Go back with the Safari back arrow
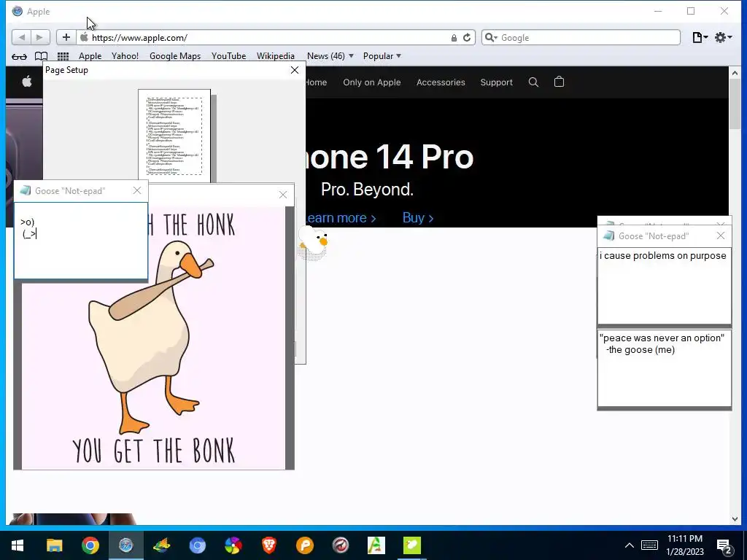Screen dimensions: 747x560 click(x=21, y=37)
